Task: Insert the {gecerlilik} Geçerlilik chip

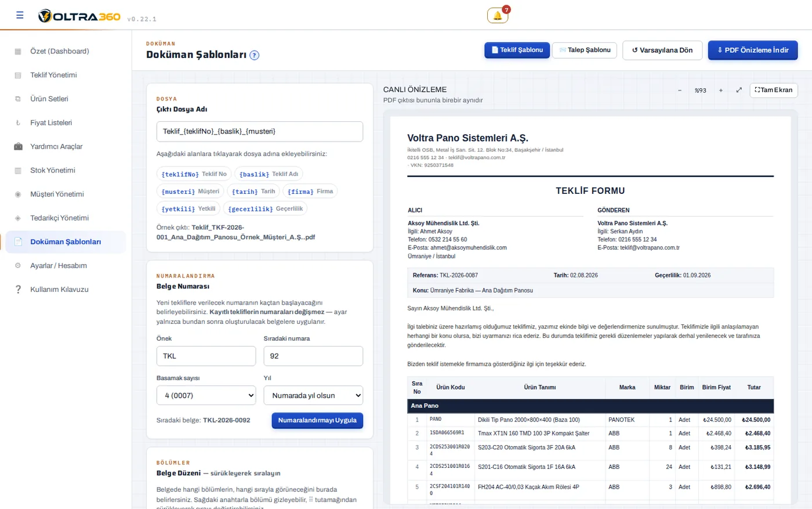Action: 265,209
